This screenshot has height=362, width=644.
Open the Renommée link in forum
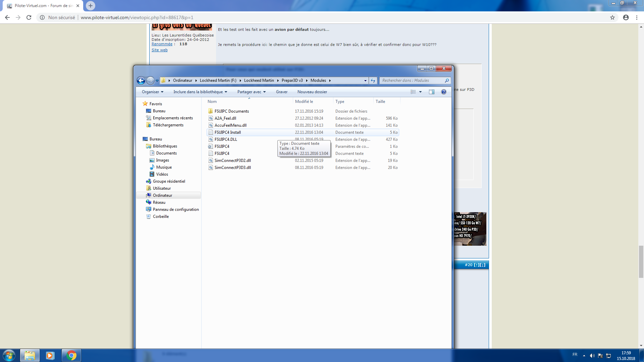(162, 44)
